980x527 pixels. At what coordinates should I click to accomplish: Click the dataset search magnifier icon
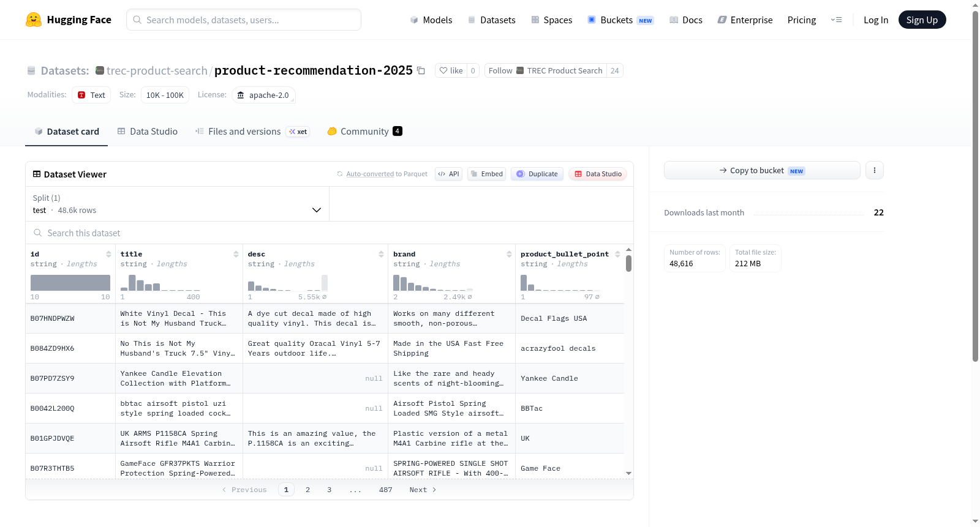pos(38,233)
